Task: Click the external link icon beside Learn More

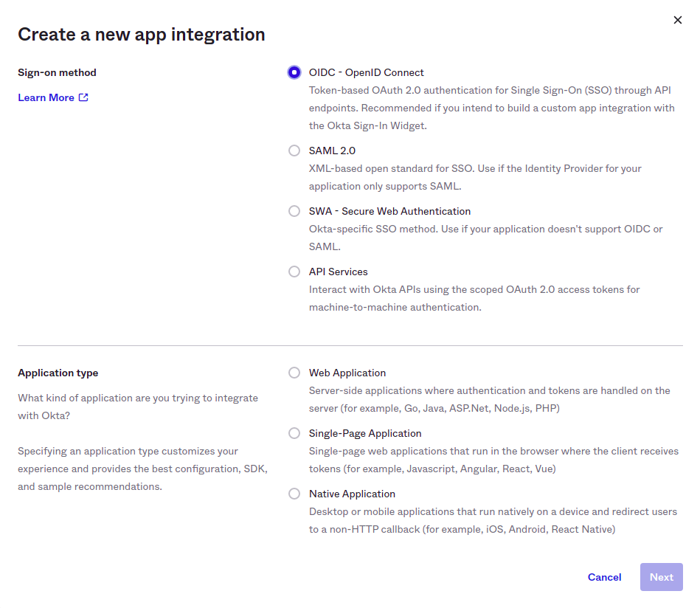Action: click(83, 97)
